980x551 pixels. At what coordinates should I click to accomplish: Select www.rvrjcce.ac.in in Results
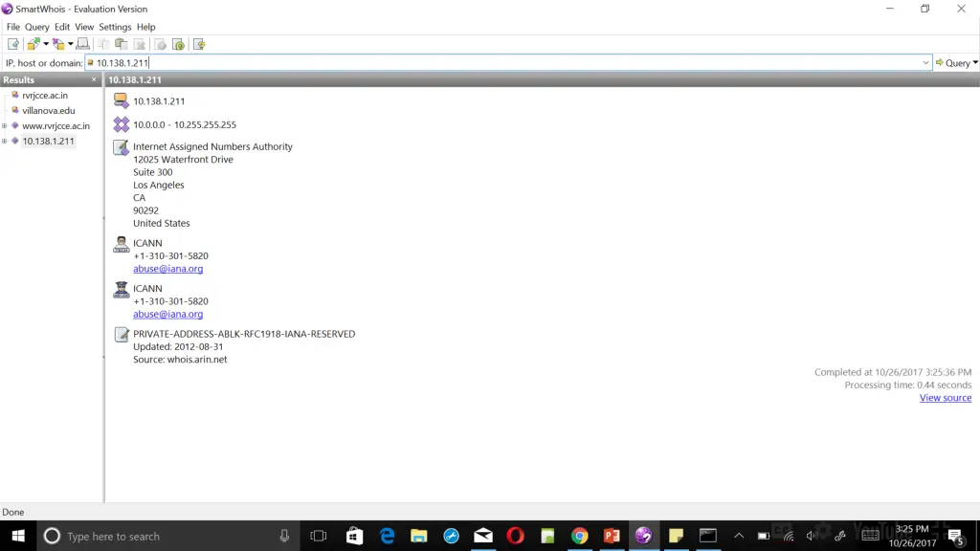click(56, 125)
